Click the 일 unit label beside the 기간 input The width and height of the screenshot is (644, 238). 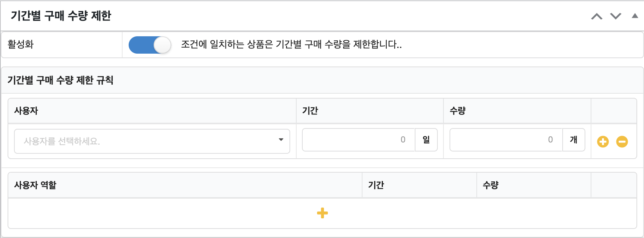pos(426,140)
